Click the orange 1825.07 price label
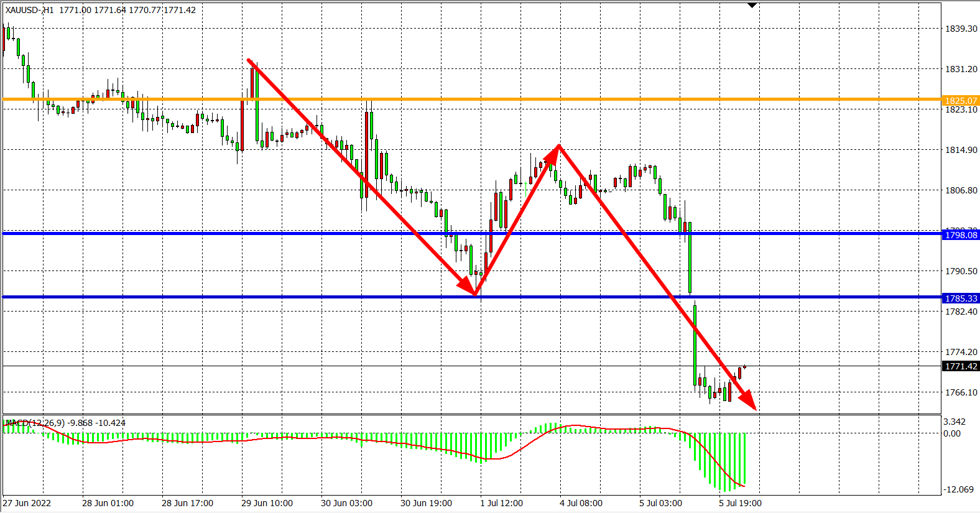Screen dimensions: 980x513 [961, 101]
